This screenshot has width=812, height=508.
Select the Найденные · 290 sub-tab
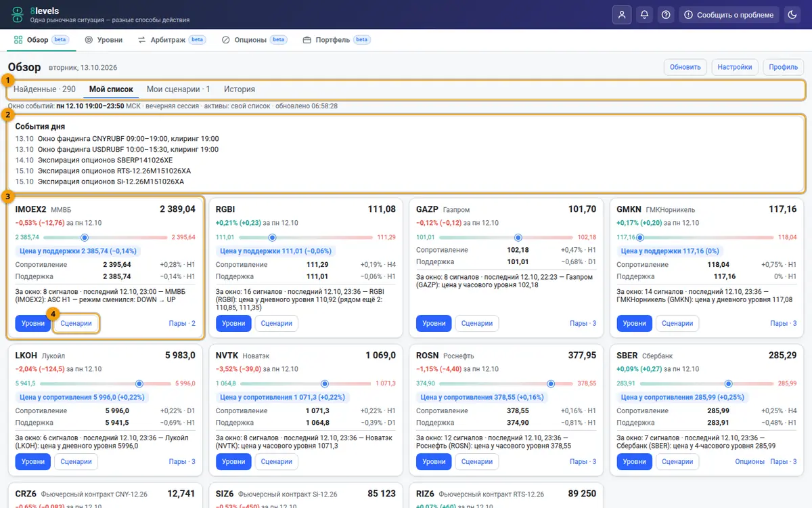tap(45, 89)
